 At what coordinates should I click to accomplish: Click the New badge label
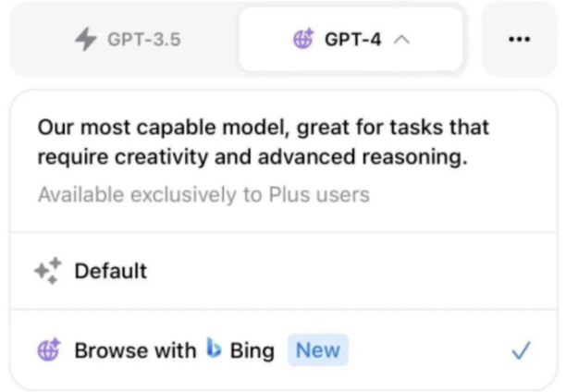point(317,350)
